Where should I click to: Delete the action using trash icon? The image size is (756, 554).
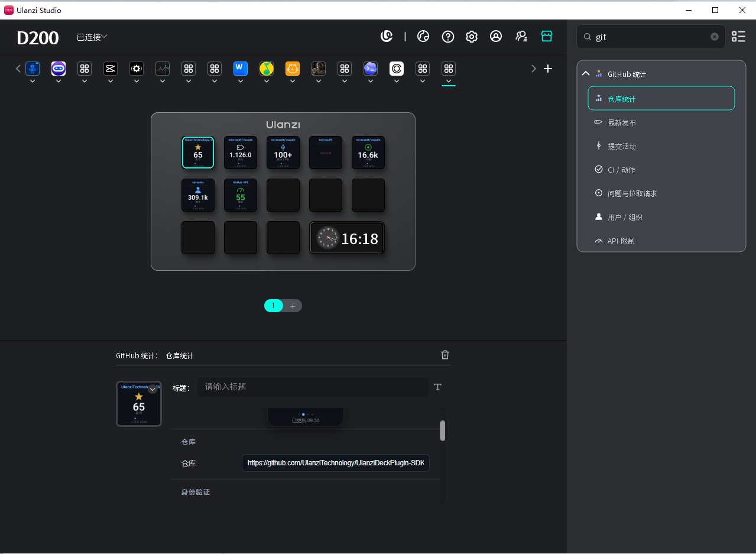(445, 355)
